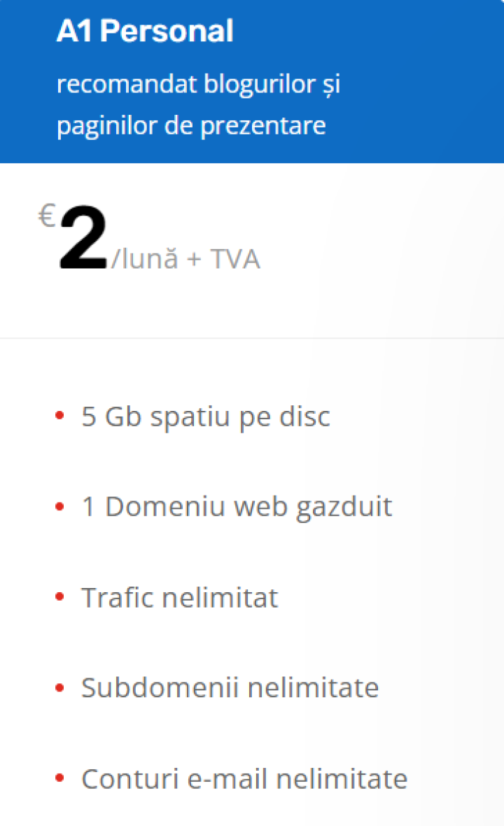
Task: Choose the "Trafic nelimitat" feature line
Action: point(180,598)
